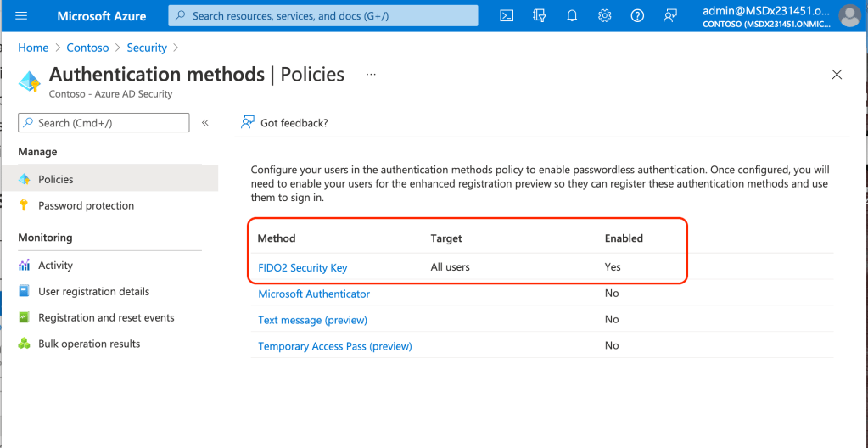Click the Help question mark icon
The height and width of the screenshot is (448, 868).
[637, 15]
